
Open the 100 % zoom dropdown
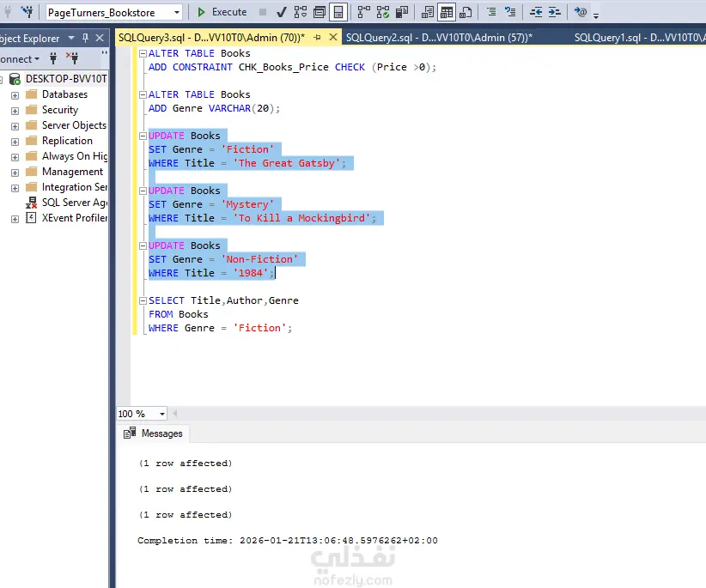pyautogui.click(x=162, y=414)
